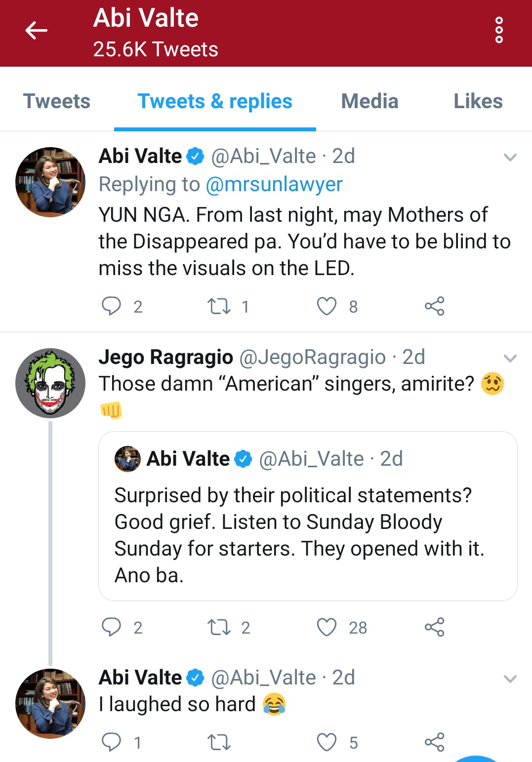Retweet the 'I laughed so hard' tweet
Screen dimensions: 532x762
click(x=219, y=742)
